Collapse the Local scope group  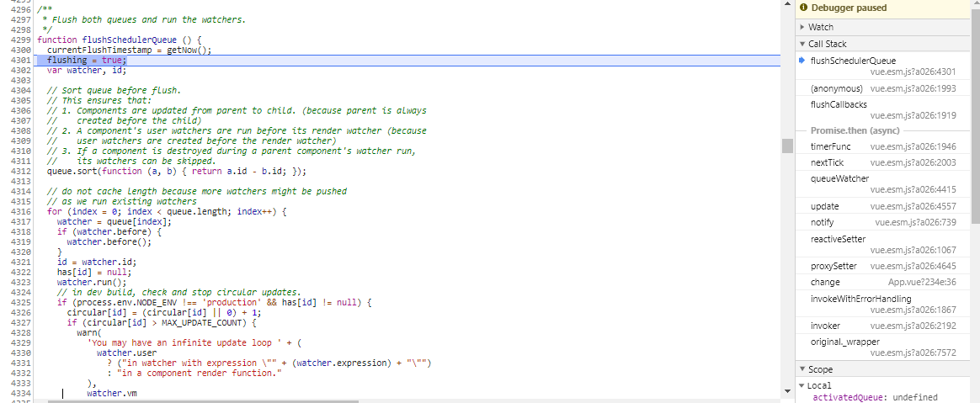click(802, 385)
